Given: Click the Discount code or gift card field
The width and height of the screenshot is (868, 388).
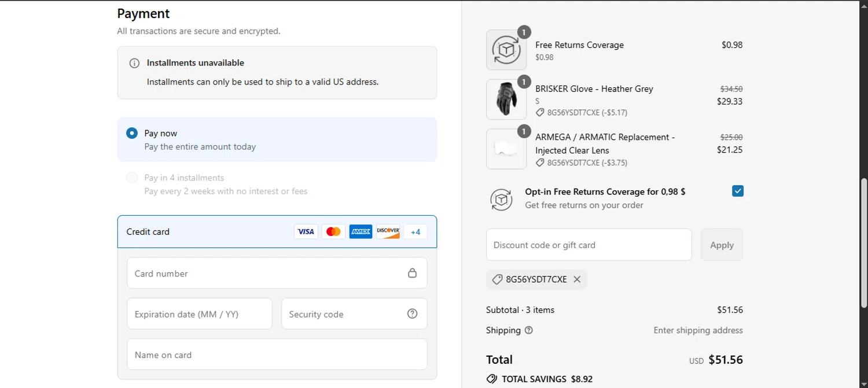Looking at the screenshot, I should coord(589,245).
